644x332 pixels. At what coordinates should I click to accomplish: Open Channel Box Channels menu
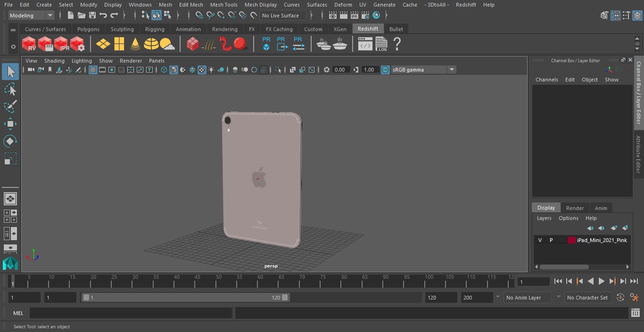tap(546, 80)
